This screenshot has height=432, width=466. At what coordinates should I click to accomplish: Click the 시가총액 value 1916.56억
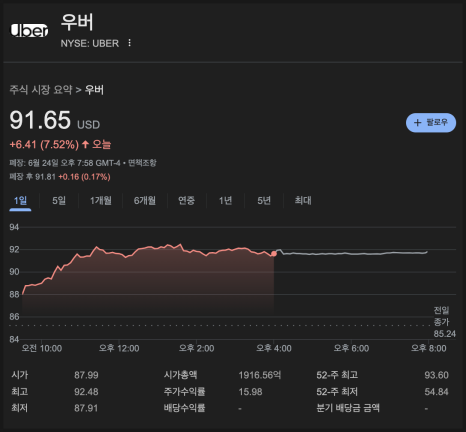point(260,375)
